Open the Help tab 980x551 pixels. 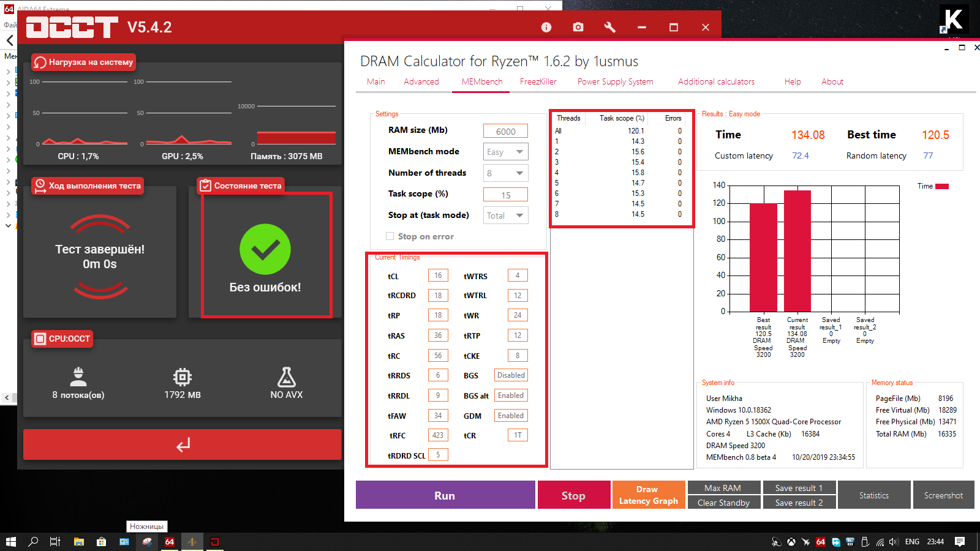click(x=793, y=81)
